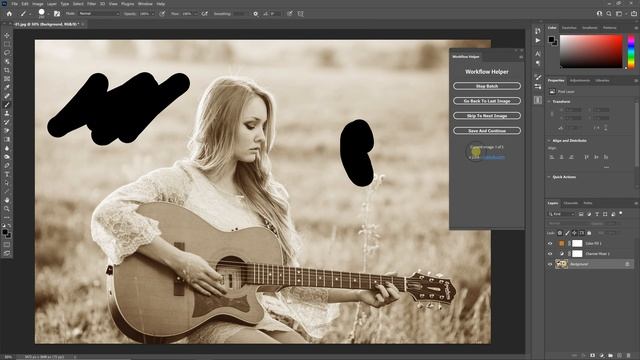The width and height of the screenshot is (640, 360).
Task: Click the Stop Batch button
Action: coord(487,86)
